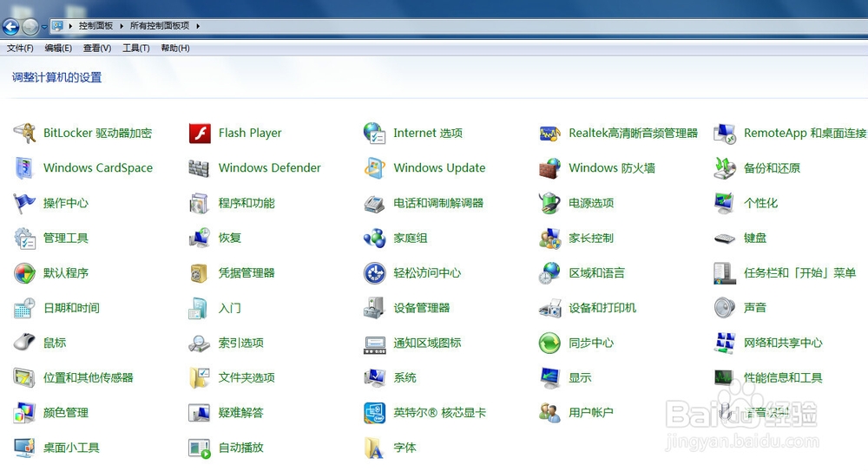Open the 文件夹选项 link
Viewport: 868px width, 471px height.
247,377
